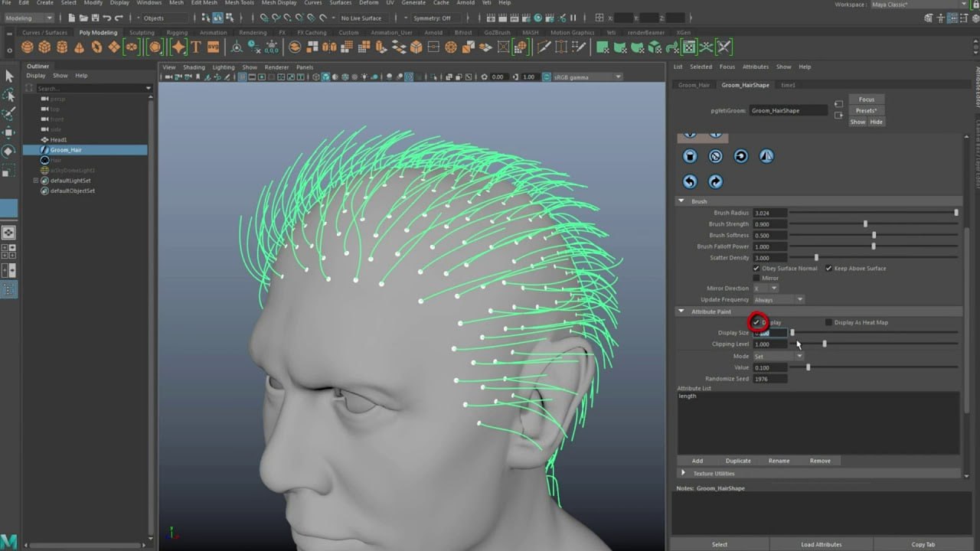Toggle the Keep Above Surface checkbox
980x551 pixels.
828,269
